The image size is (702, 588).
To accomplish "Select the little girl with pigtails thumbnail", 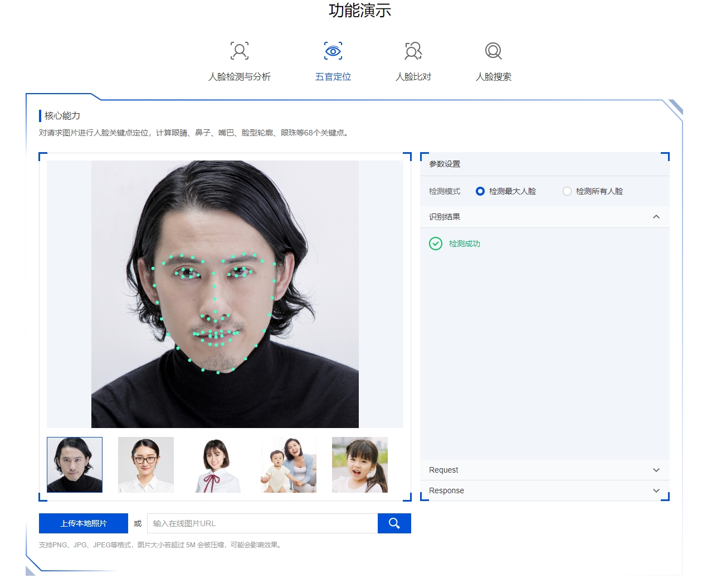I will click(360, 465).
